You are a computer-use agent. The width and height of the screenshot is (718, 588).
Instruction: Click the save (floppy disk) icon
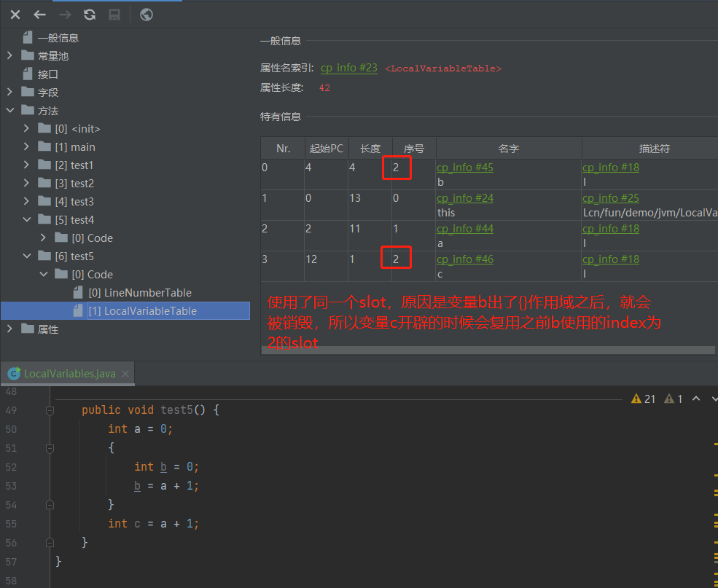(114, 15)
